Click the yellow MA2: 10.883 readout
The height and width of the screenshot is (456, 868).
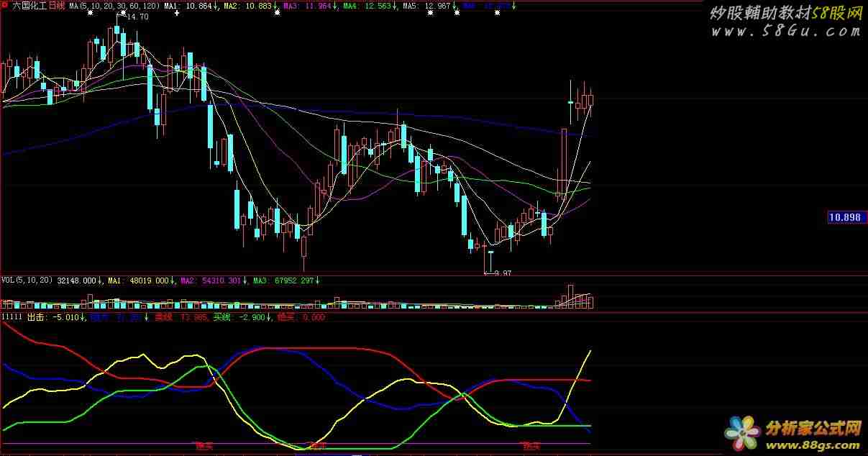pyautogui.click(x=248, y=6)
